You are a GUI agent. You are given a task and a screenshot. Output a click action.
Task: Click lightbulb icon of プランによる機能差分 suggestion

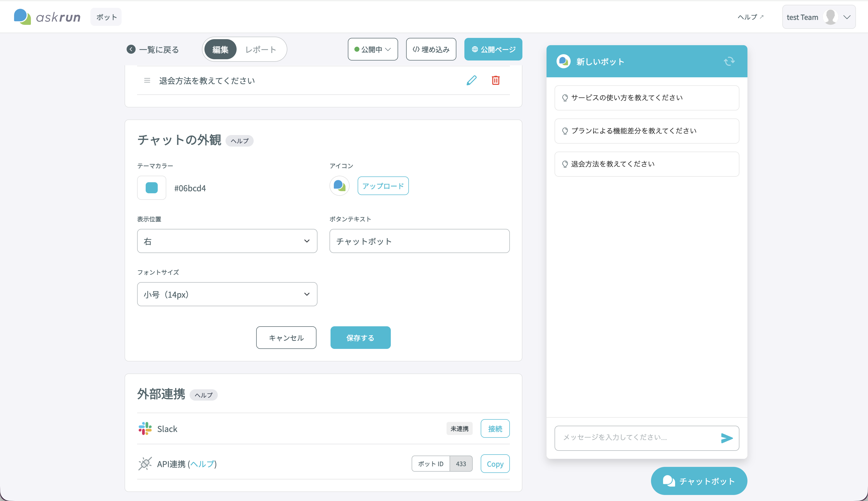565,131
